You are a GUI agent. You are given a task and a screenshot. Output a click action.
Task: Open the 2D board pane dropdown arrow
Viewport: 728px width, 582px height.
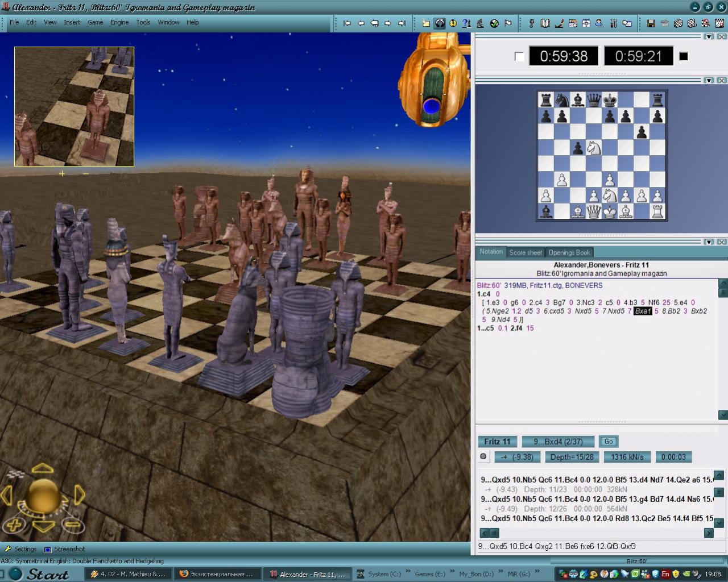click(x=708, y=81)
